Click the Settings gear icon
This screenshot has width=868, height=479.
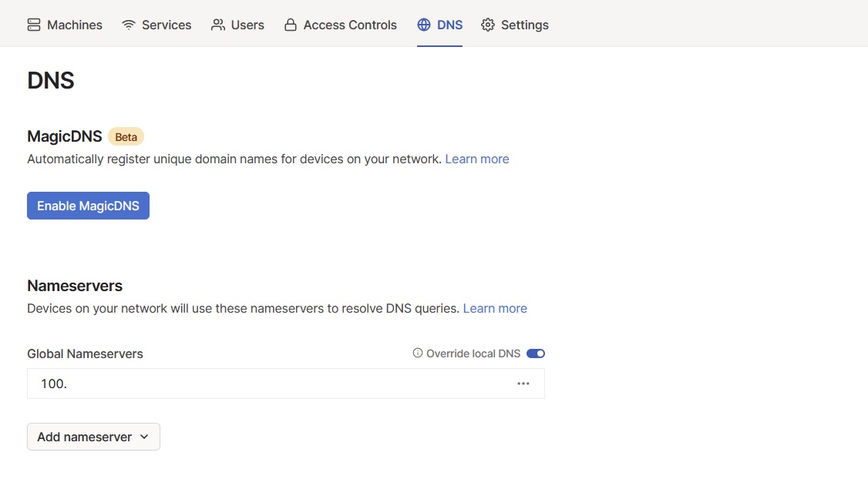[487, 24]
